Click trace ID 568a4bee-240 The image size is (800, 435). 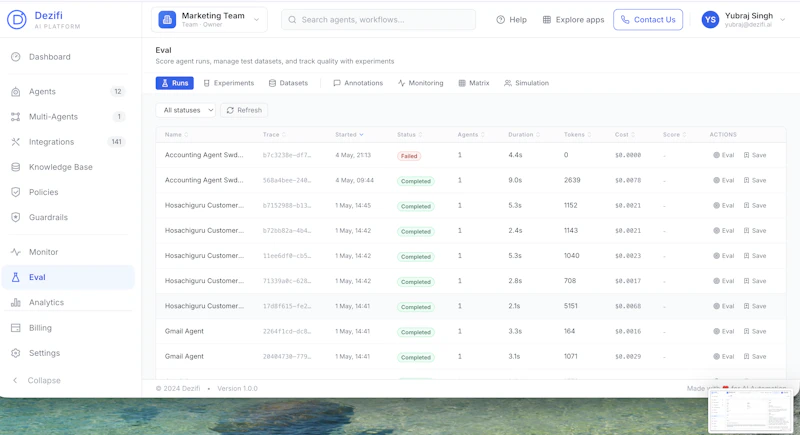(x=287, y=181)
